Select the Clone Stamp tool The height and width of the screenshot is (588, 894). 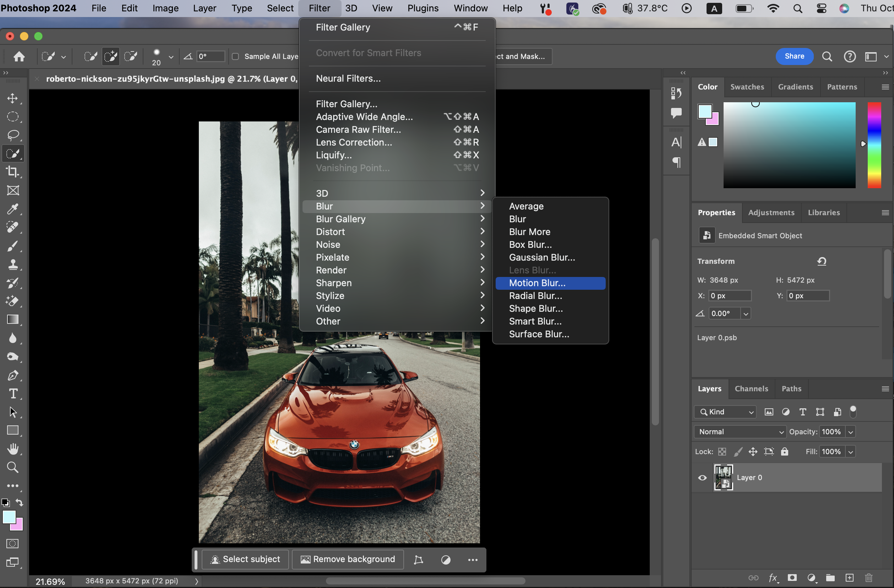tap(12, 264)
